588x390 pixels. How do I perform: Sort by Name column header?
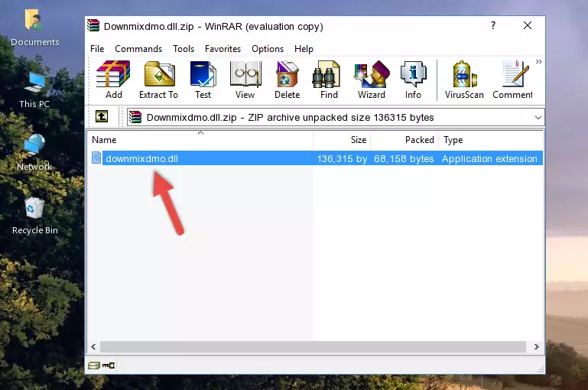tap(200, 140)
